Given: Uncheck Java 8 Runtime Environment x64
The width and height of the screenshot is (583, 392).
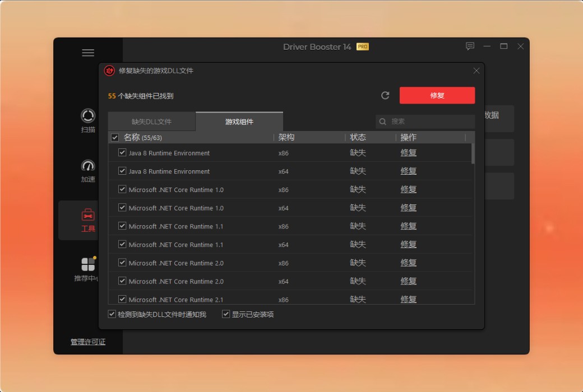Looking at the screenshot, I should point(122,171).
